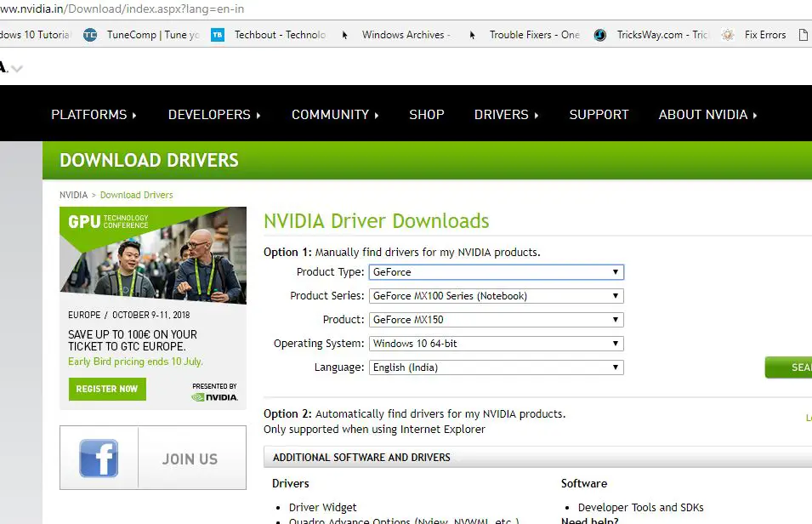The width and height of the screenshot is (812, 524).
Task: Click the TuneComp bookmark favicon
Action: (90, 35)
